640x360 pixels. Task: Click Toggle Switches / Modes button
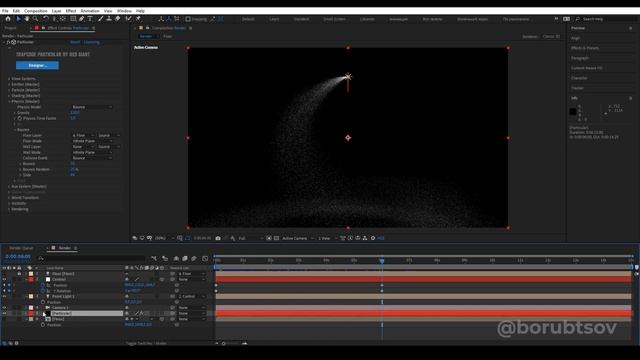tap(146, 343)
